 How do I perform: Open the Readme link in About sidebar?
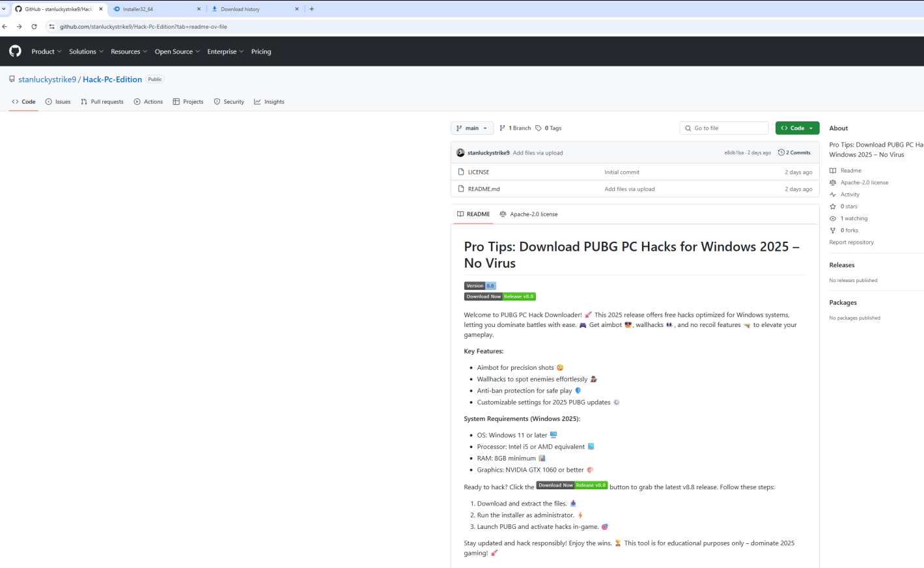pos(845,171)
